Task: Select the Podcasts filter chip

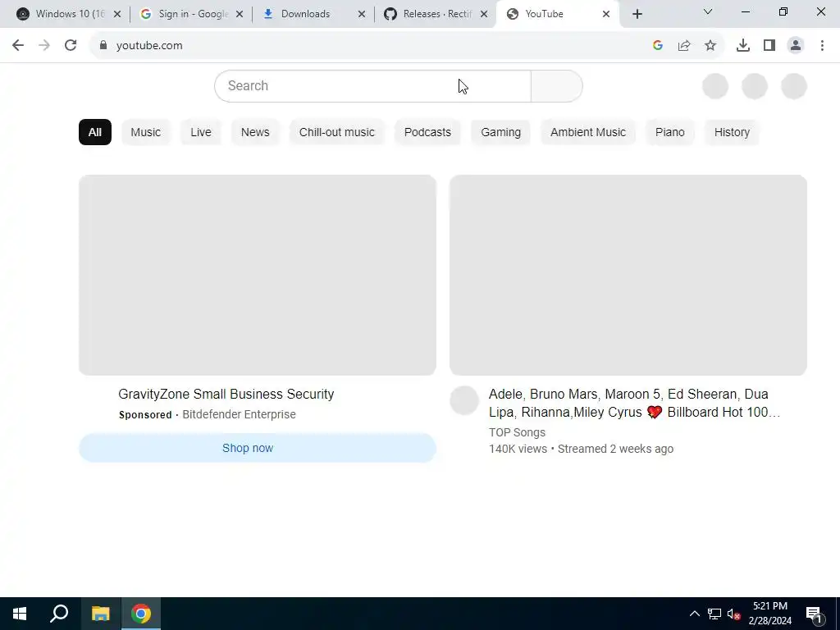Action: [x=427, y=132]
